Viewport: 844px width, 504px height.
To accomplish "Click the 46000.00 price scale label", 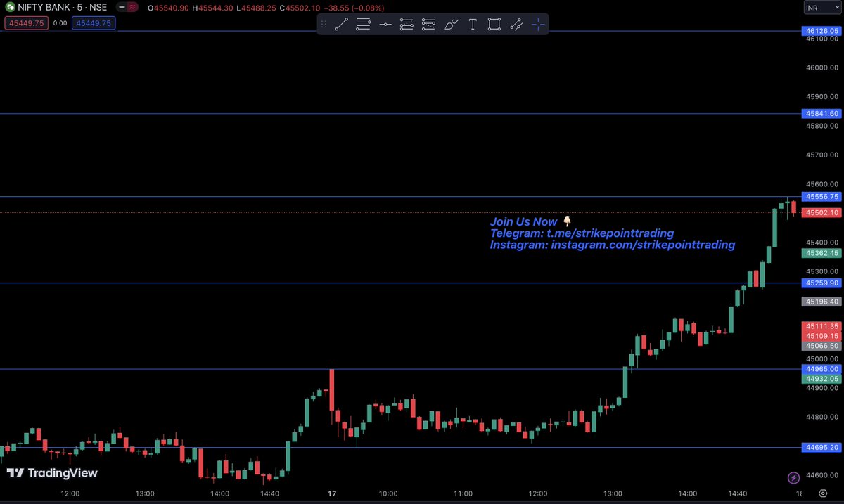I will (x=821, y=67).
